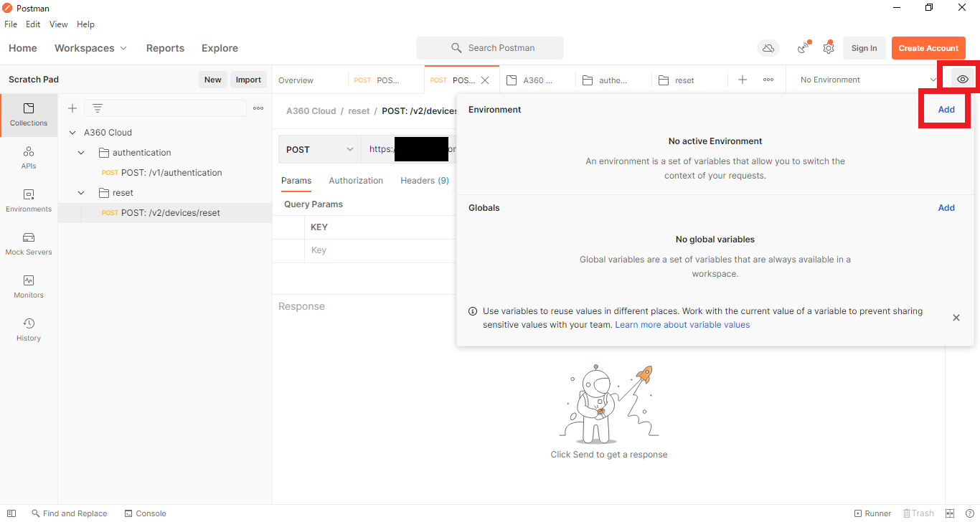Go to Reports
The width and height of the screenshot is (980, 522).
(165, 48)
